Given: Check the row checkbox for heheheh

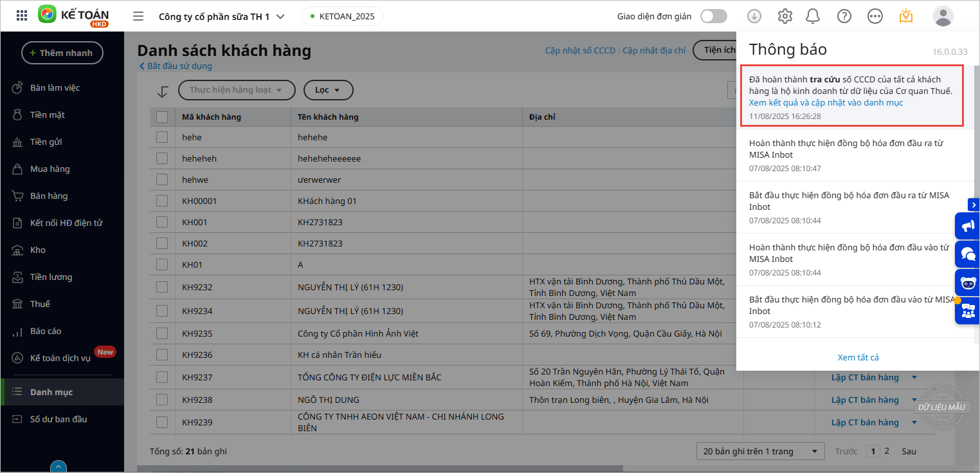Looking at the screenshot, I should point(162,158).
